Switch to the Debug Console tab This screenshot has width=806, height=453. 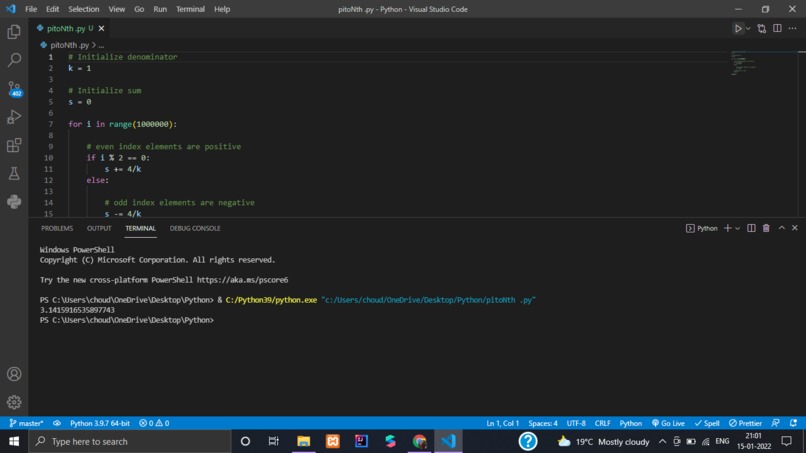pyautogui.click(x=195, y=228)
